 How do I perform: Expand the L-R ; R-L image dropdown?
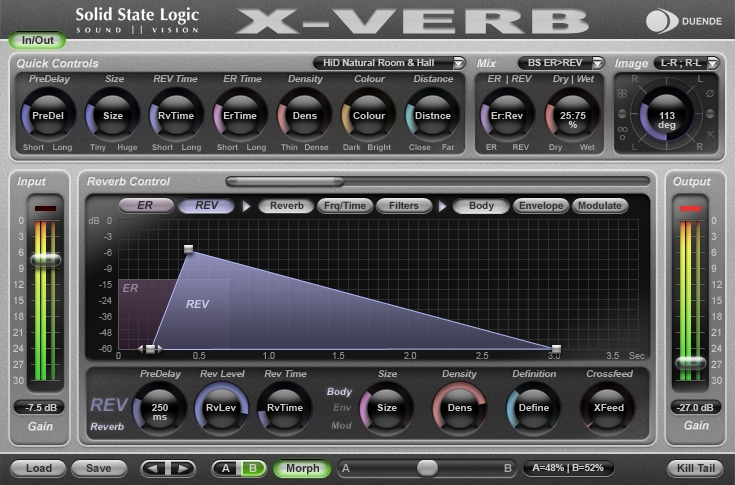tap(687, 63)
